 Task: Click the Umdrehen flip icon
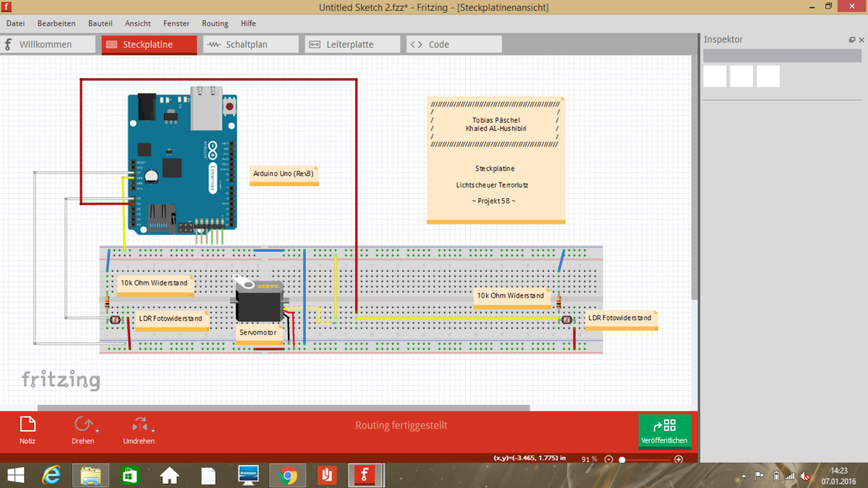click(x=139, y=425)
